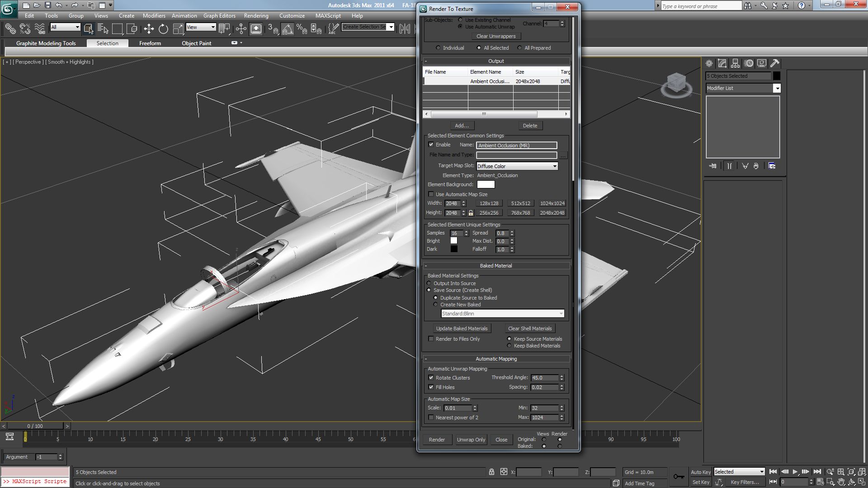Toggle the Angle Snap icon
This screenshot has width=868, height=488.
287,29
